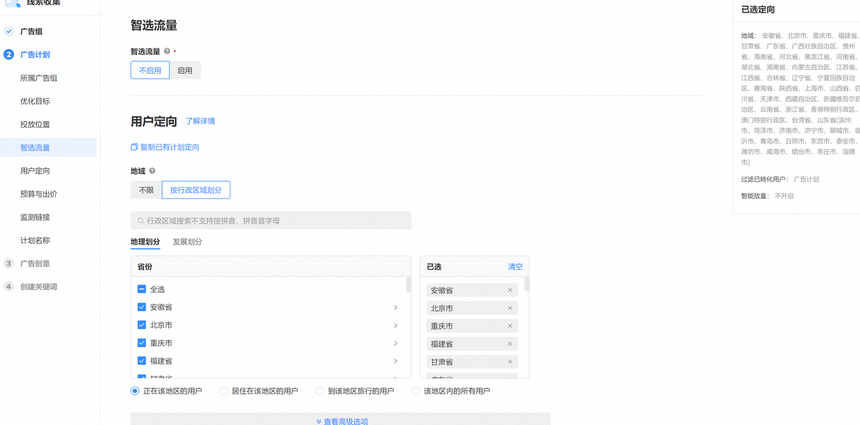Image resolution: width=860 pixels, height=425 pixels.
Task: Open 预算与出价 in sidebar
Action: [x=38, y=194]
